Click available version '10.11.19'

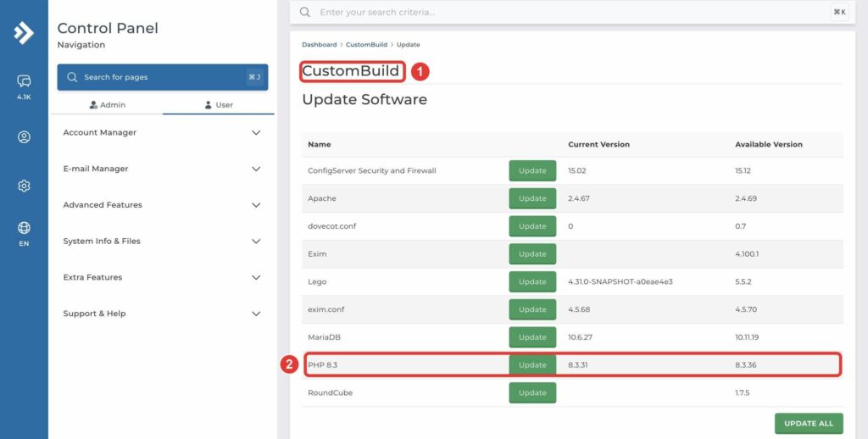pos(747,337)
